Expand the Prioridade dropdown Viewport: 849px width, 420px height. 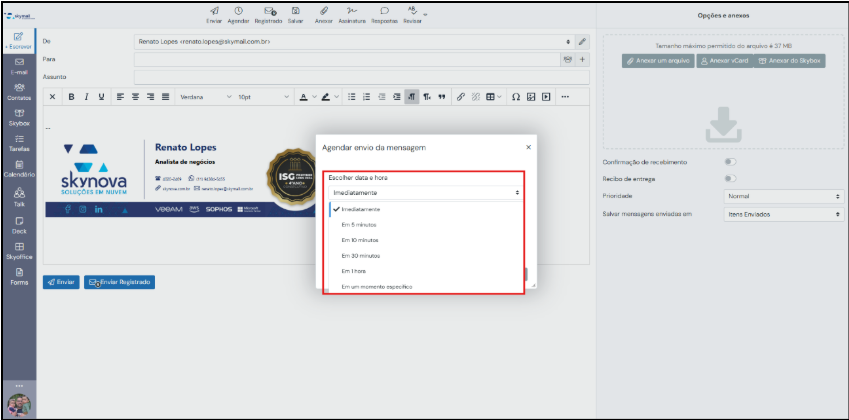coord(781,196)
